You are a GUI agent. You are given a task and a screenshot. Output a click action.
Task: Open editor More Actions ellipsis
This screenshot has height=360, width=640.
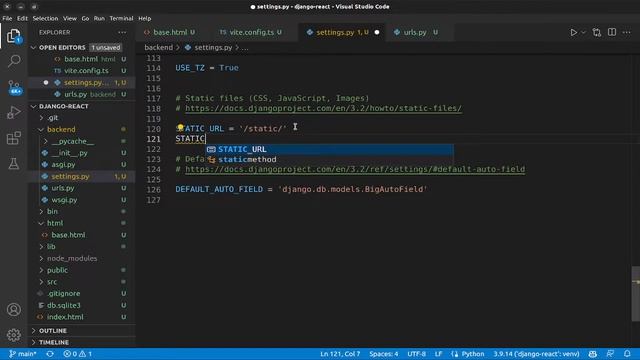click(x=627, y=32)
